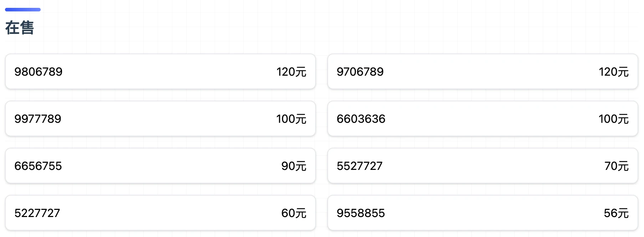Open the 6656755 listing card
Viewport: 644px width, 237px height.
pos(160,166)
